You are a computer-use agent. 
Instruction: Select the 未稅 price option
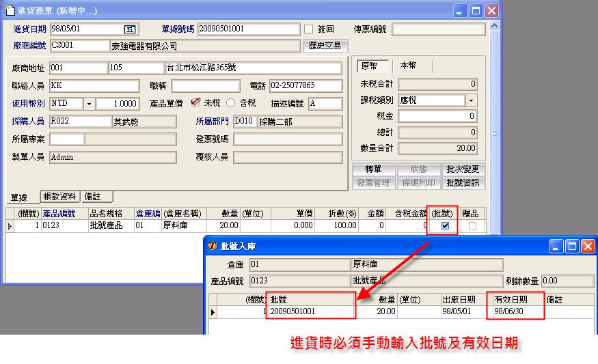(195, 103)
